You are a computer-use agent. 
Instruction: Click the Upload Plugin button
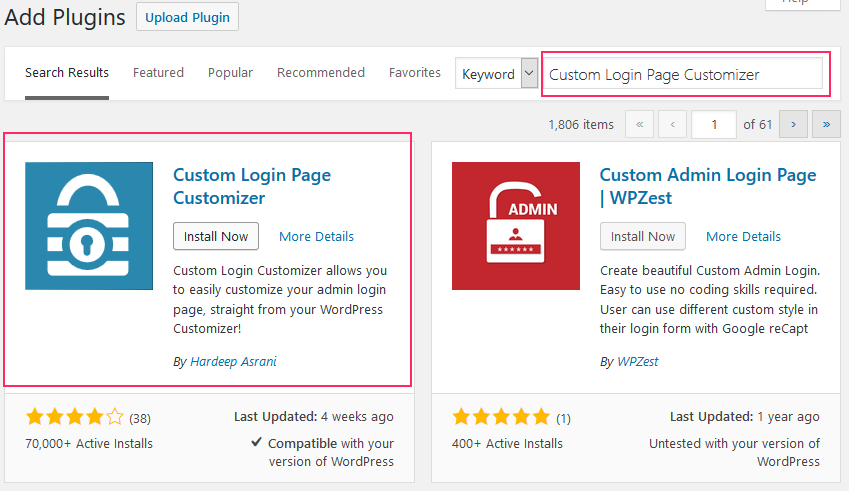(187, 17)
